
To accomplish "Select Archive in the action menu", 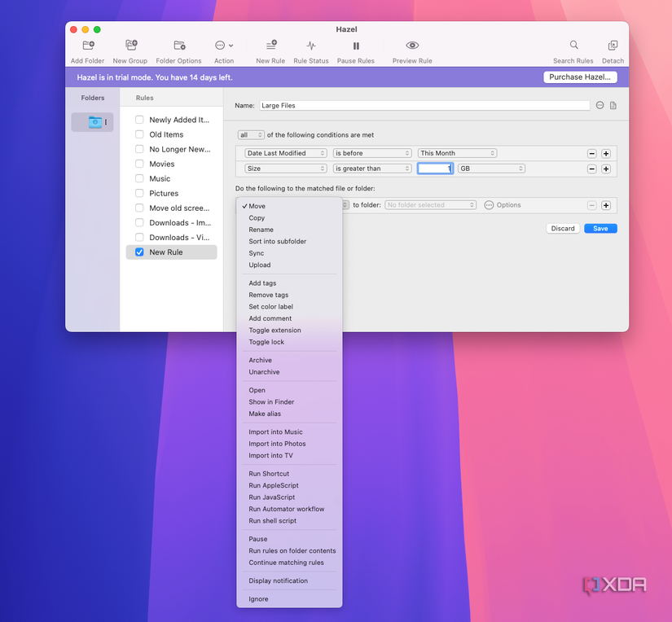I will click(289, 361).
